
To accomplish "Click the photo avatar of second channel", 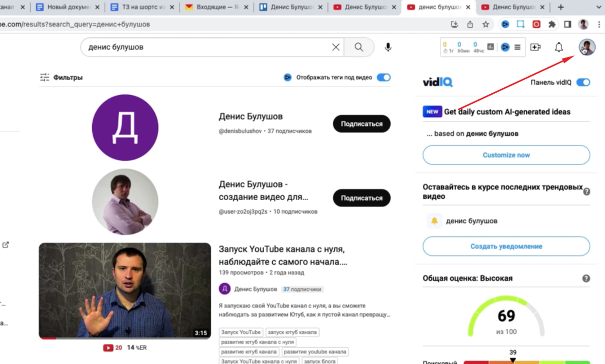I will click(x=125, y=202).
